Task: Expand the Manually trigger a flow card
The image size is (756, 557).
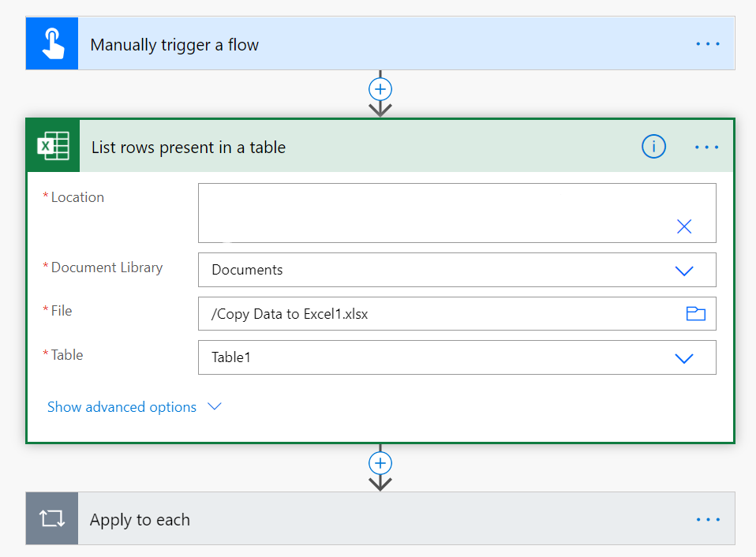Action: pos(380,44)
